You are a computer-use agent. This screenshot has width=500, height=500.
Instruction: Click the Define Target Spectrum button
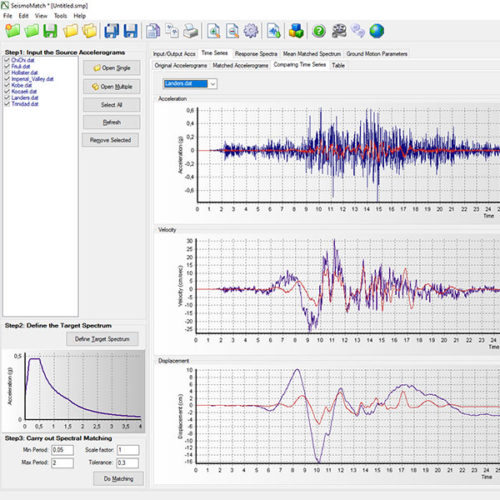pyautogui.click(x=102, y=339)
